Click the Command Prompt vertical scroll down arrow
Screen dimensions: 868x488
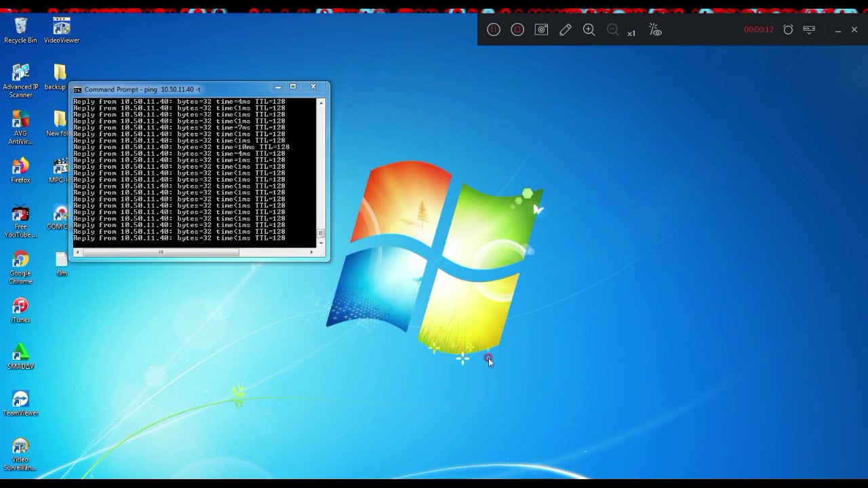coord(321,243)
